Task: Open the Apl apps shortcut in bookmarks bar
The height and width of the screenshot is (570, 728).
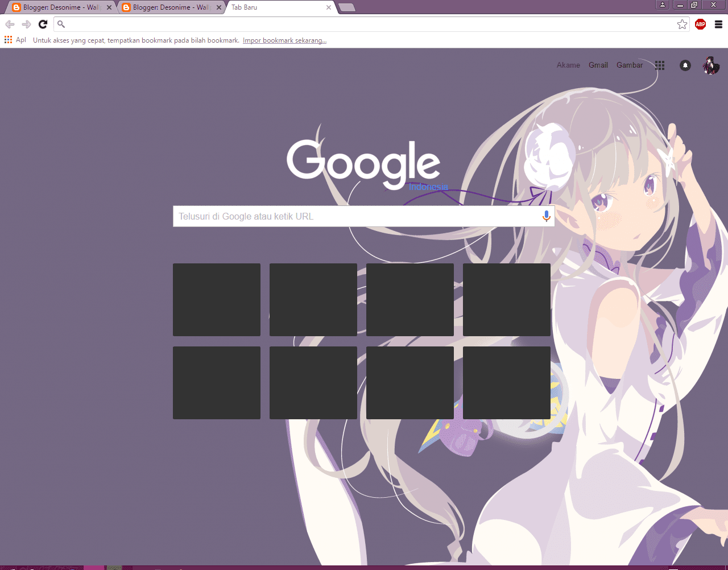Action: pyautogui.click(x=15, y=40)
